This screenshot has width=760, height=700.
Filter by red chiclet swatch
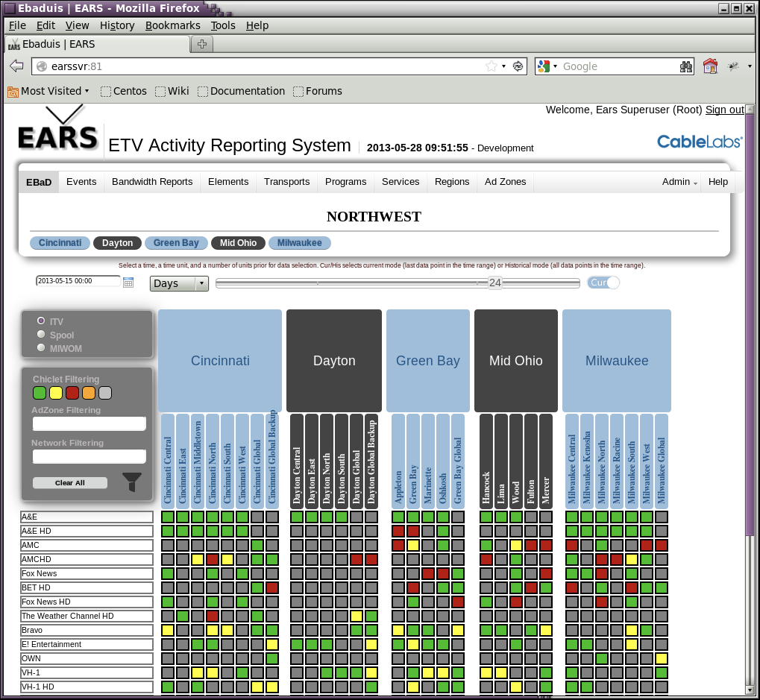click(x=72, y=393)
